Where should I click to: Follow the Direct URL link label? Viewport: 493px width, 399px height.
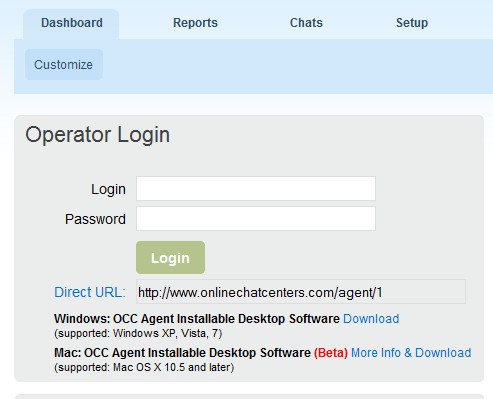pos(90,292)
